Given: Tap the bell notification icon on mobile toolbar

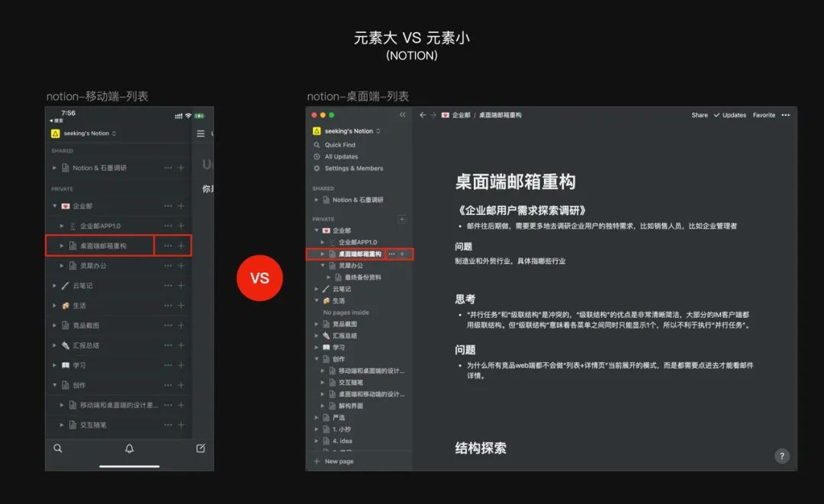Looking at the screenshot, I should tap(128, 449).
